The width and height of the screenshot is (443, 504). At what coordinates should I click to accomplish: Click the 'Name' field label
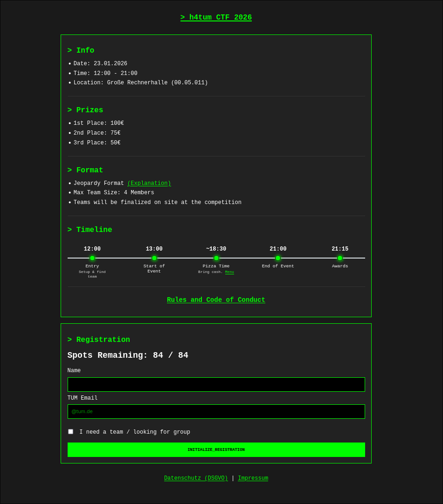[74, 370]
